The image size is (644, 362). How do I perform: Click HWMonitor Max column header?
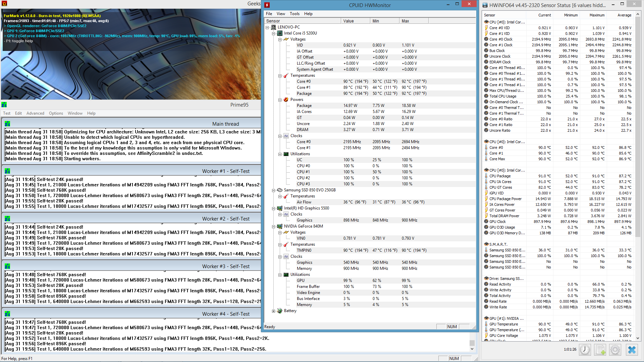coord(414,21)
